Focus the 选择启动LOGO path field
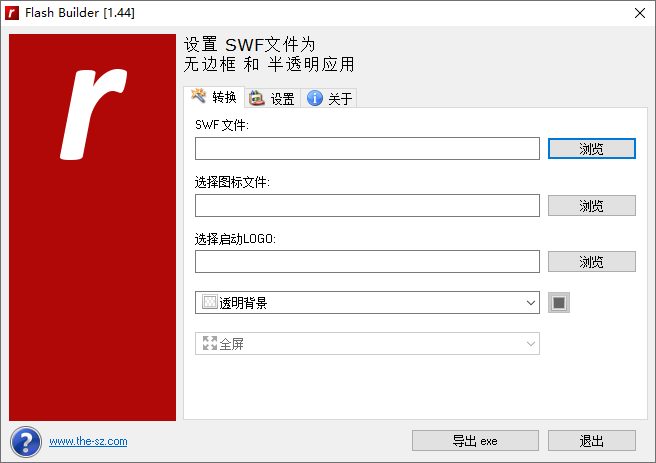This screenshot has width=656, height=463. tap(367, 261)
